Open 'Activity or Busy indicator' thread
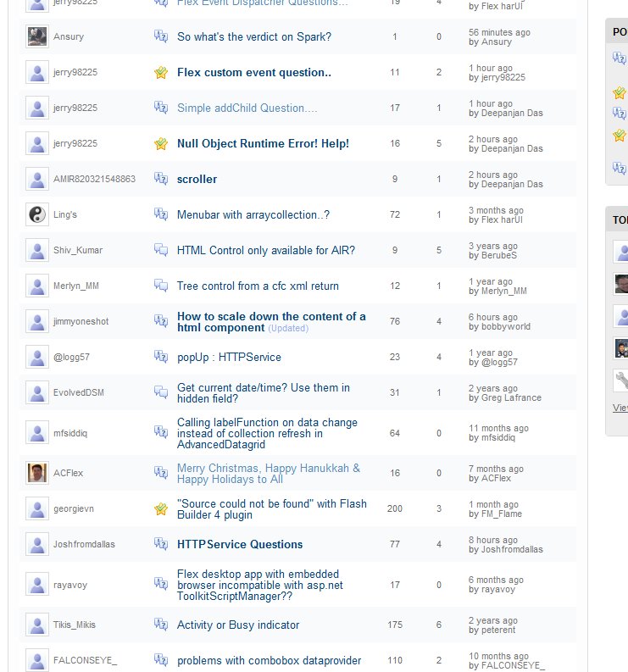Viewport: 628px width, 672px height. click(x=238, y=625)
